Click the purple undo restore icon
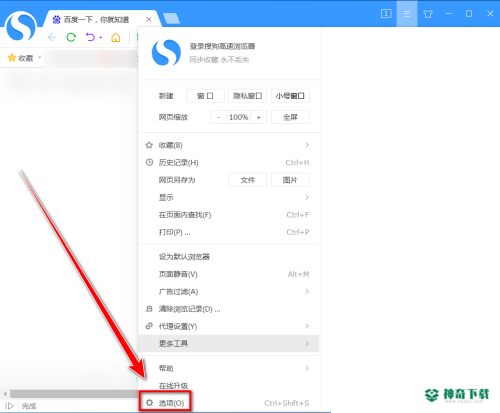This screenshot has width=500, height=413. [90, 37]
